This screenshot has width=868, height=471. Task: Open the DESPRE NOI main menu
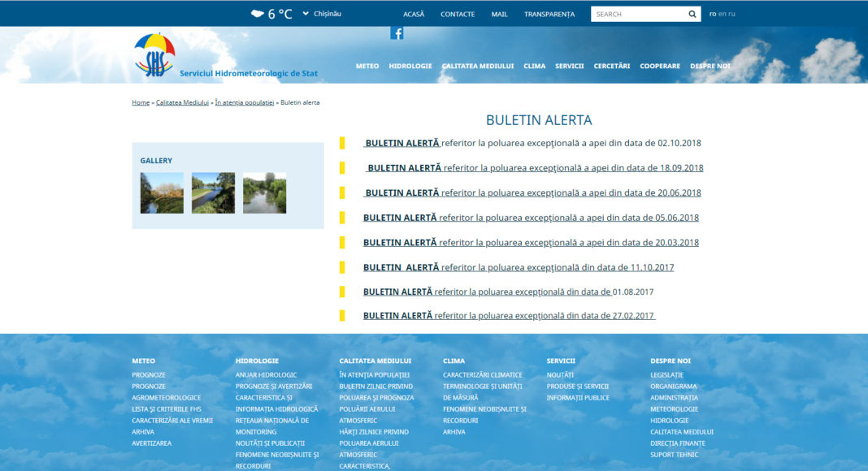pyautogui.click(x=710, y=66)
